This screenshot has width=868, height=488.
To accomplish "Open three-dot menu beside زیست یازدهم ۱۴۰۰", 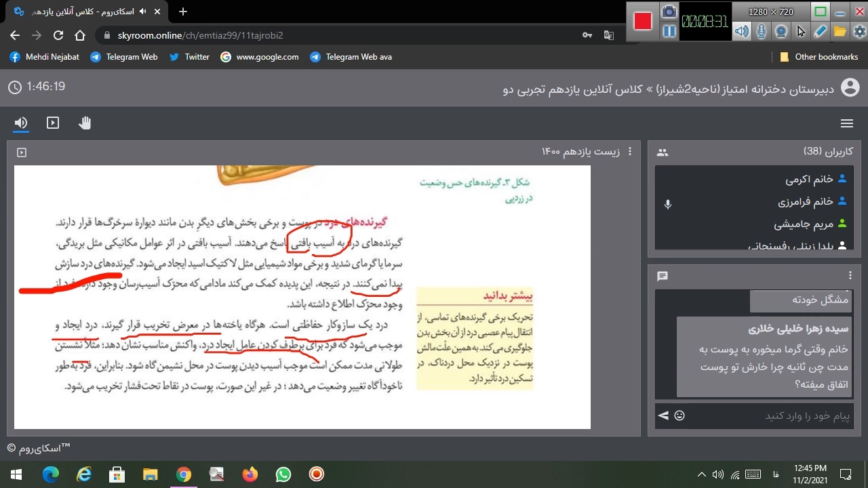I will click(630, 152).
